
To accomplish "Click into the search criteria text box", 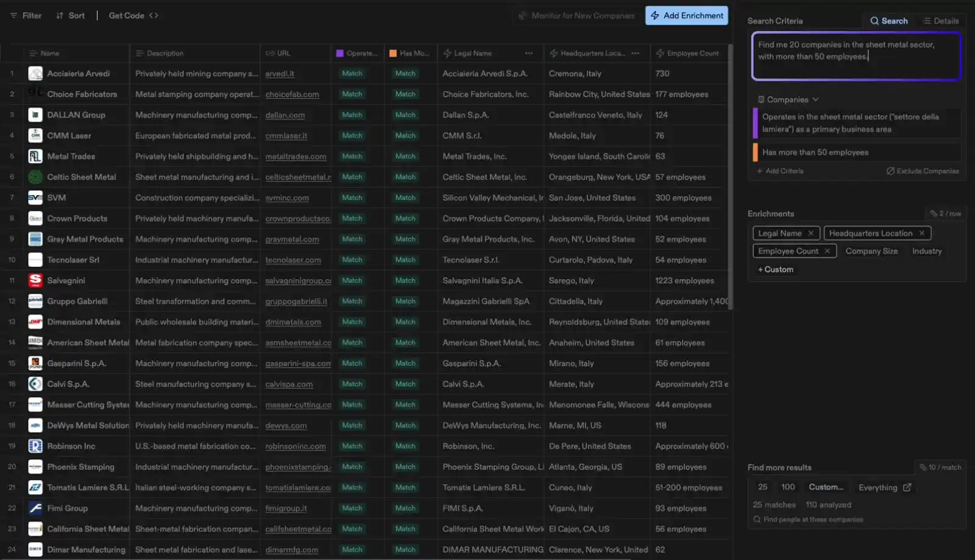I will pyautogui.click(x=856, y=56).
